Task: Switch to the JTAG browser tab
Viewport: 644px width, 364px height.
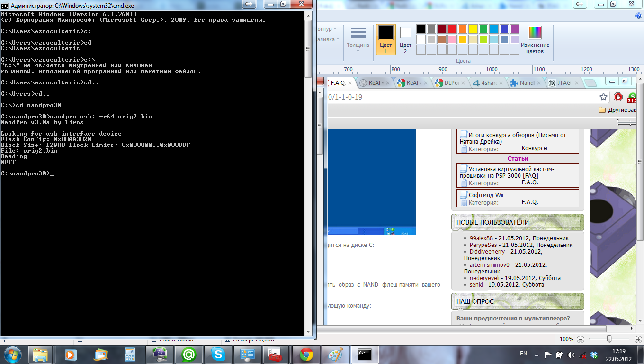Action: [563, 82]
